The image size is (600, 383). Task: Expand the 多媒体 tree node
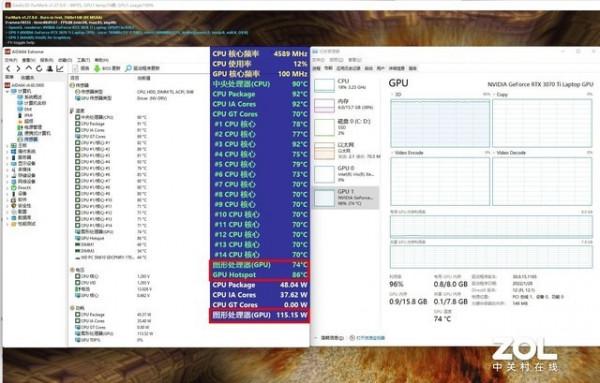(x=7, y=169)
